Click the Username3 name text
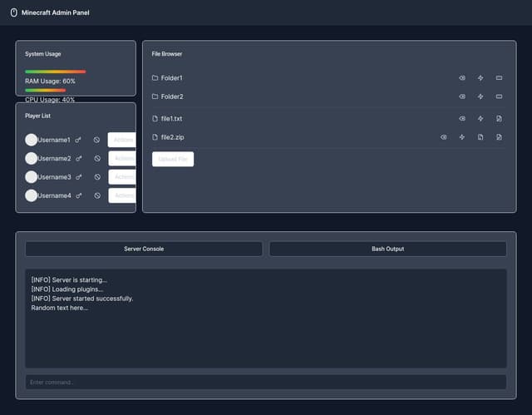 54,177
